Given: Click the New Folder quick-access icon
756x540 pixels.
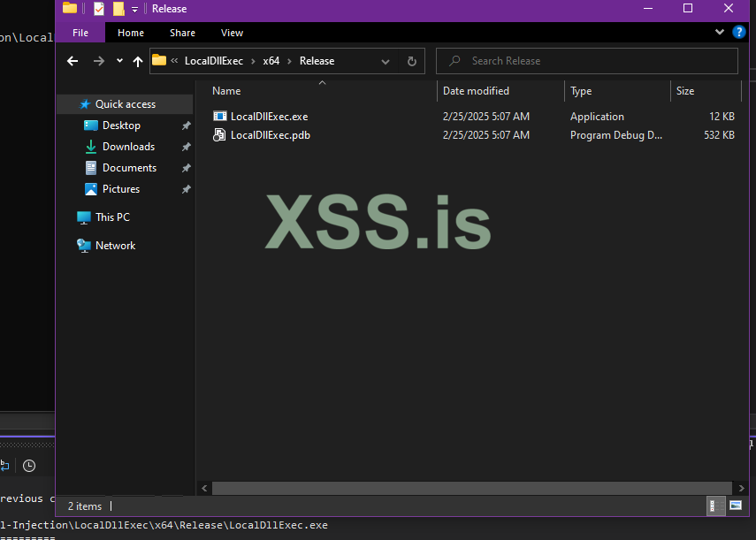Looking at the screenshot, I should click(118, 9).
